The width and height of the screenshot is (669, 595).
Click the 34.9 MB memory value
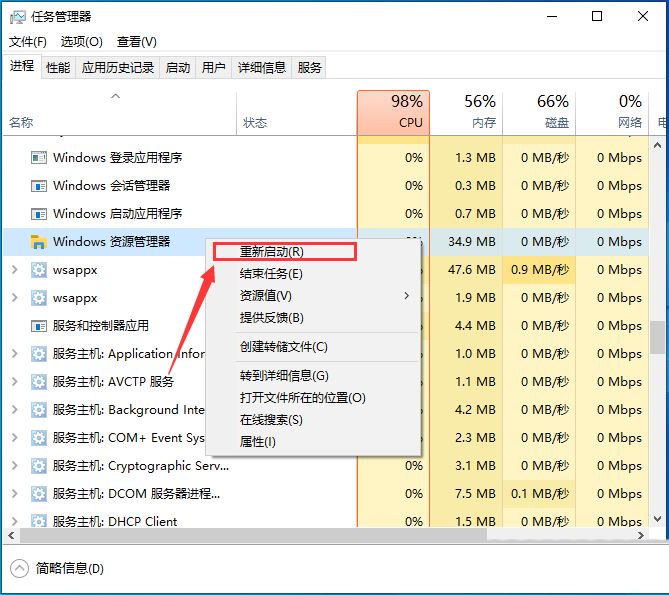471,242
